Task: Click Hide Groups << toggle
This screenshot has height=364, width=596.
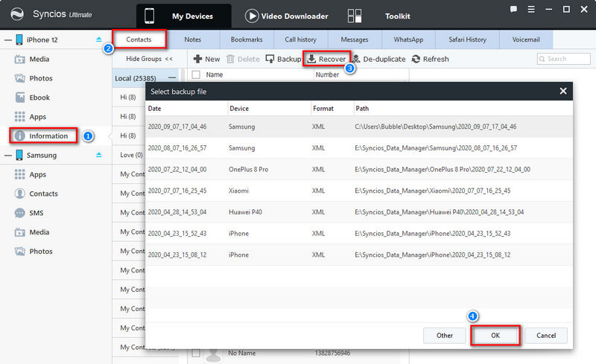Action: tap(150, 59)
